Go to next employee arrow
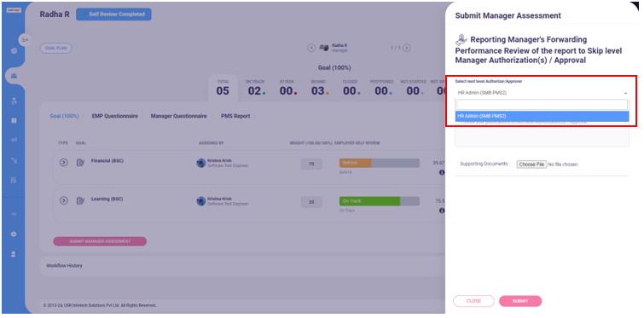The height and width of the screenshot is (318, 644). (x=407, y=48)
